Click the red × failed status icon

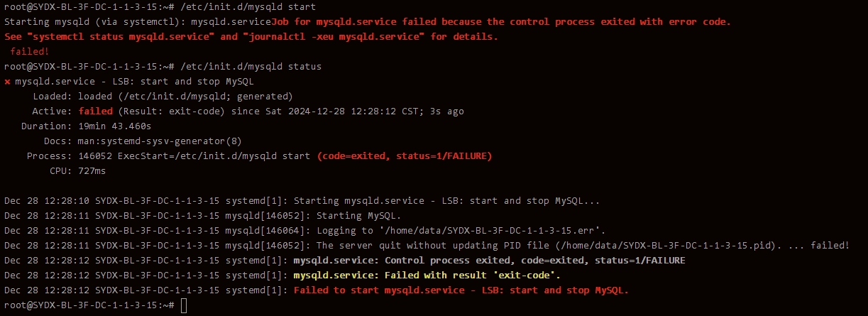tap(7, 82)
